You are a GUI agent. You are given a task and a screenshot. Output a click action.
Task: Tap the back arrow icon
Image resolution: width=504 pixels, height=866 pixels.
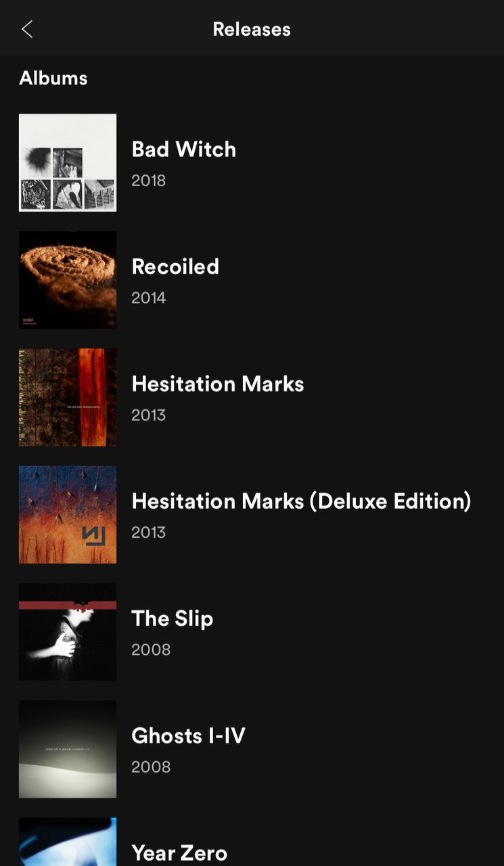[x=27, y=29]
